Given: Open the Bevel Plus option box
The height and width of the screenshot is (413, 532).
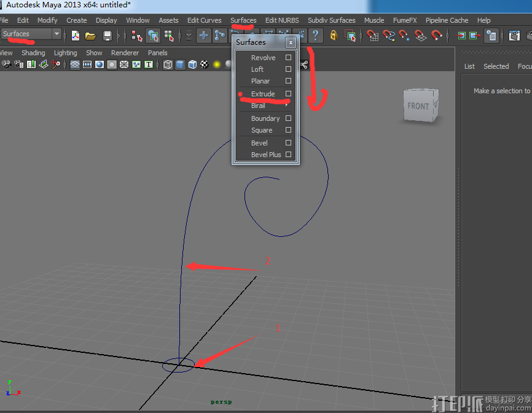Looking at the screenshot, I should (x=288, y=155).
